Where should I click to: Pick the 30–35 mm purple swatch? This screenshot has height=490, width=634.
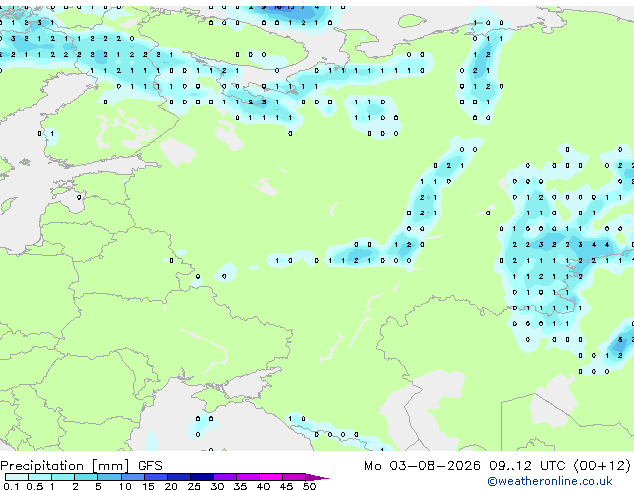[225, 477]
